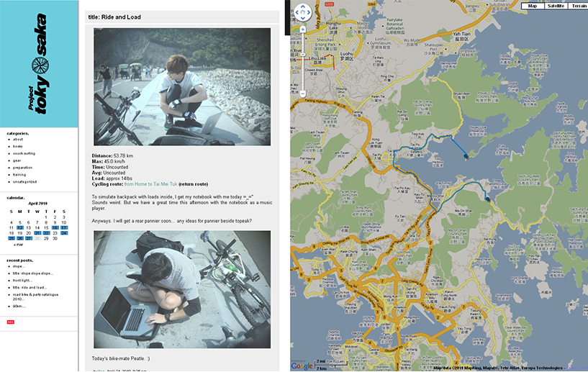
Task: Open recent post 'slope...'
Action: point(19,266)
